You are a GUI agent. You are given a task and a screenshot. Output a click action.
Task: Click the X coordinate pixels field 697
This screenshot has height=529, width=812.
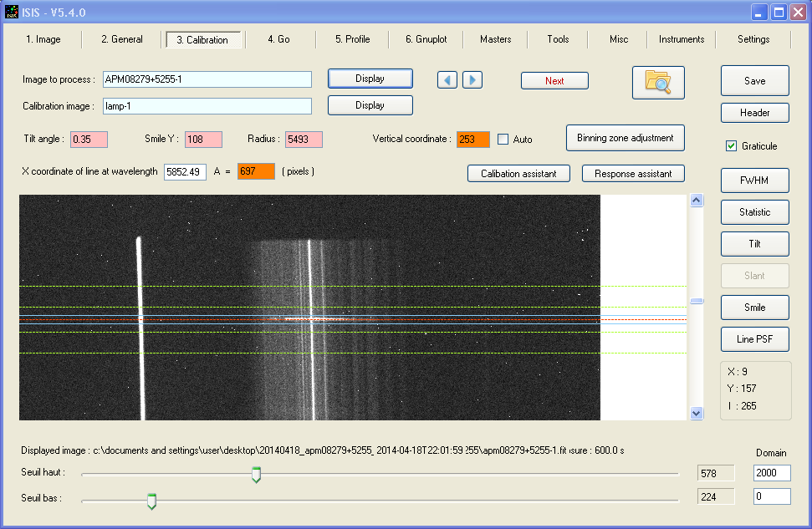coord(257,171)
